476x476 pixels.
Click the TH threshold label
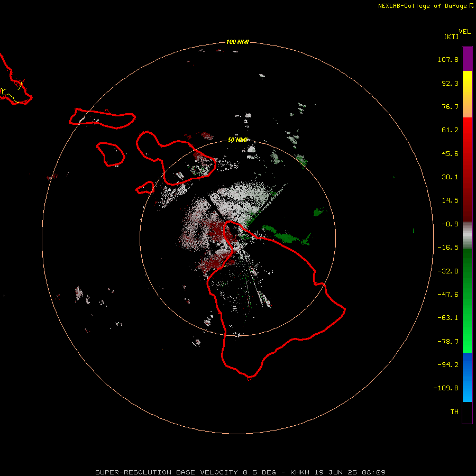coord(454,411)
